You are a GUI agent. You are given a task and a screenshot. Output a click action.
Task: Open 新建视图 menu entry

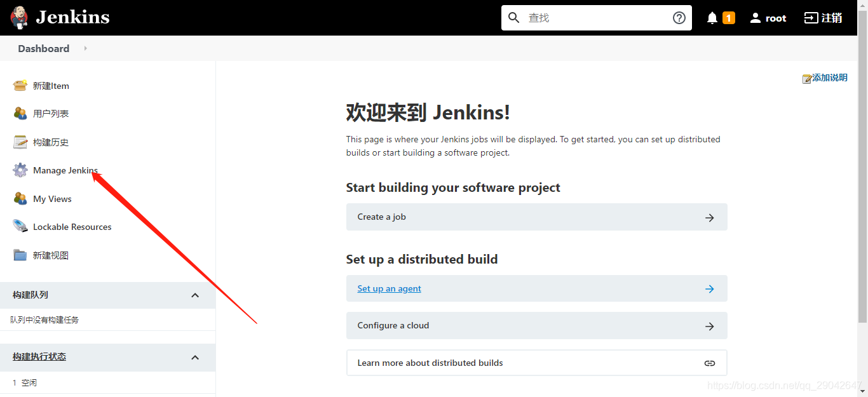click(51, 255)
